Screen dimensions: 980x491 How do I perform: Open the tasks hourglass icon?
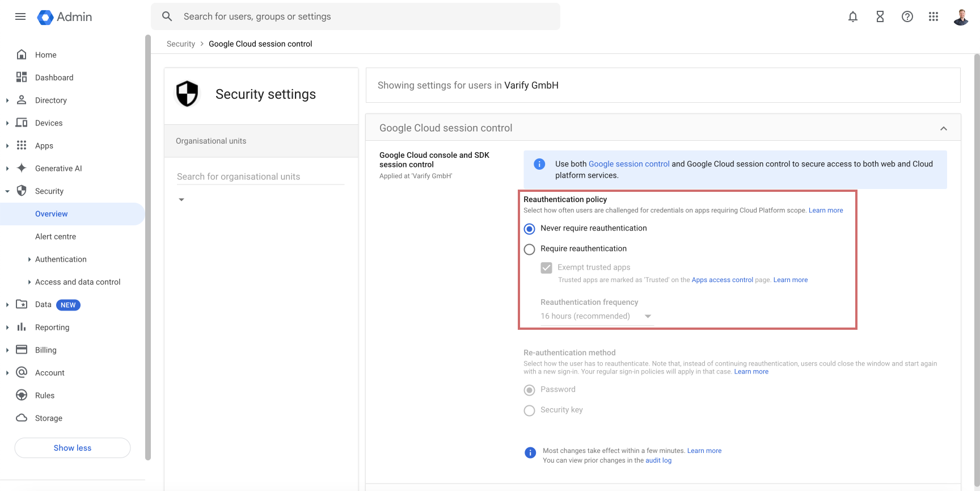[880, 17]
